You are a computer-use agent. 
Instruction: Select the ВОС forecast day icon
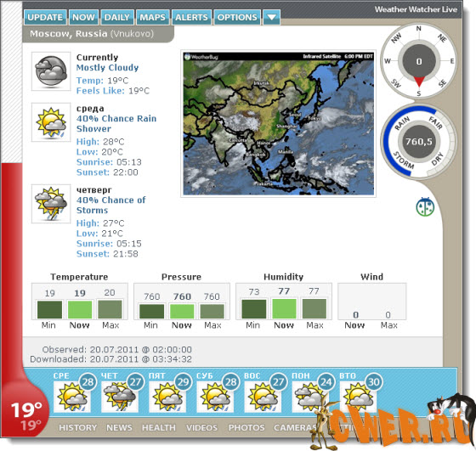[263, 397]
